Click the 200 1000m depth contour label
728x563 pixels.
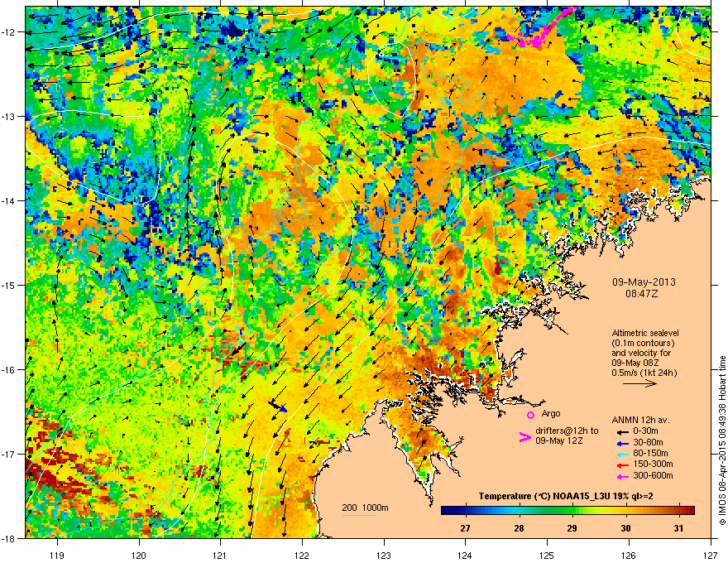coord(365,508)
